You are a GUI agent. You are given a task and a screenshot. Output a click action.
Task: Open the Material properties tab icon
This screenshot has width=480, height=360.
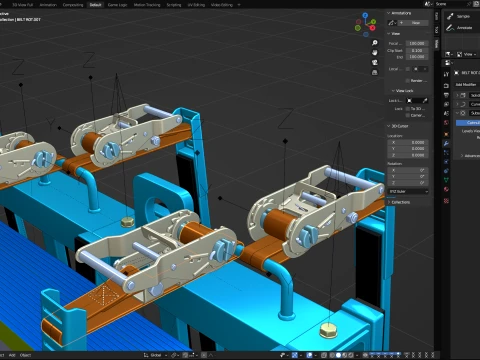(x=446, y=189)
